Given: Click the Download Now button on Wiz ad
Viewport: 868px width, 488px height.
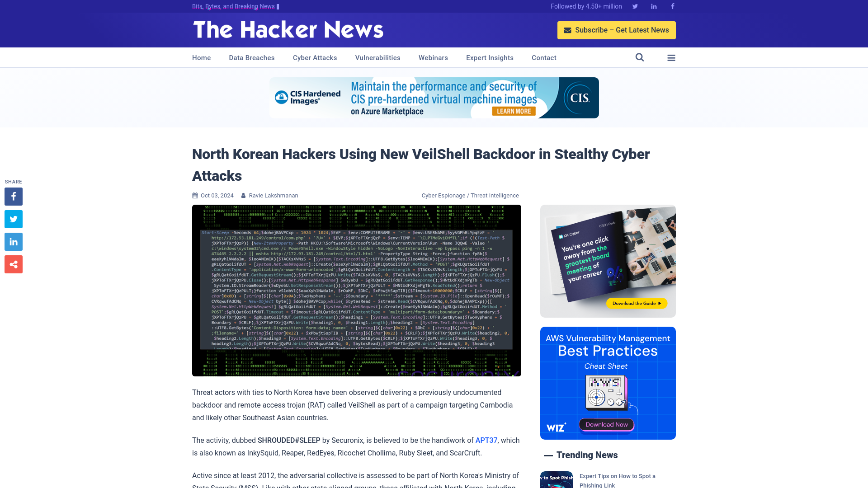Looking at the screenshot, I should coord(607,424).
